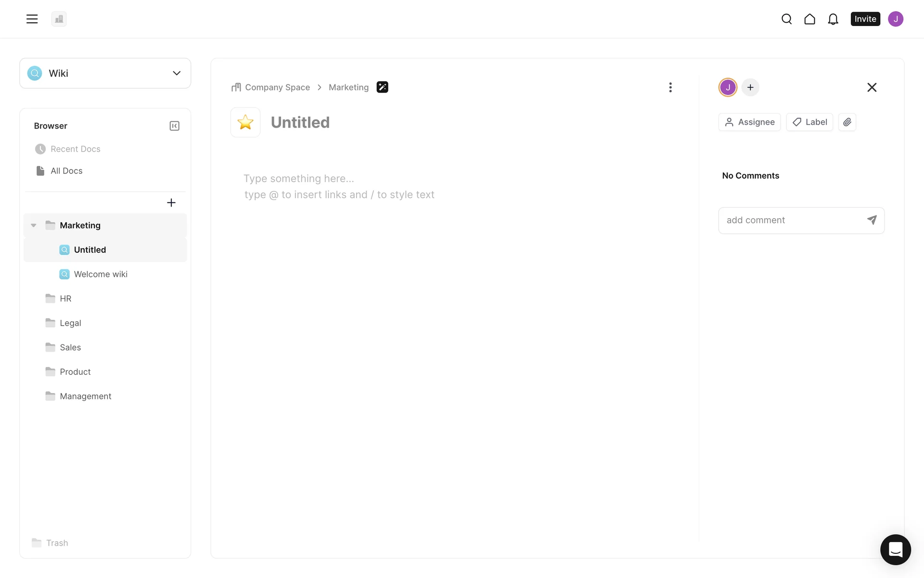
Task: Click the paperclip attachment icon
Action: tap(847, 122)
